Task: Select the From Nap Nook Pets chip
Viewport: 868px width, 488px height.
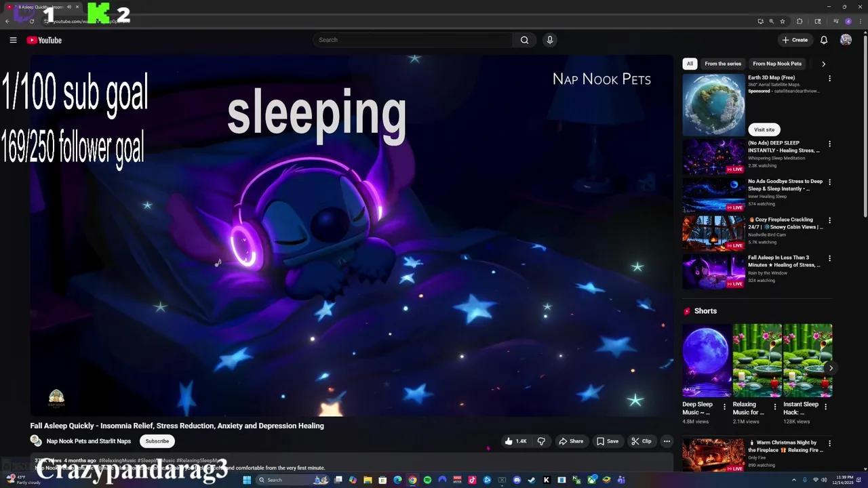Action: coord(777,64)
